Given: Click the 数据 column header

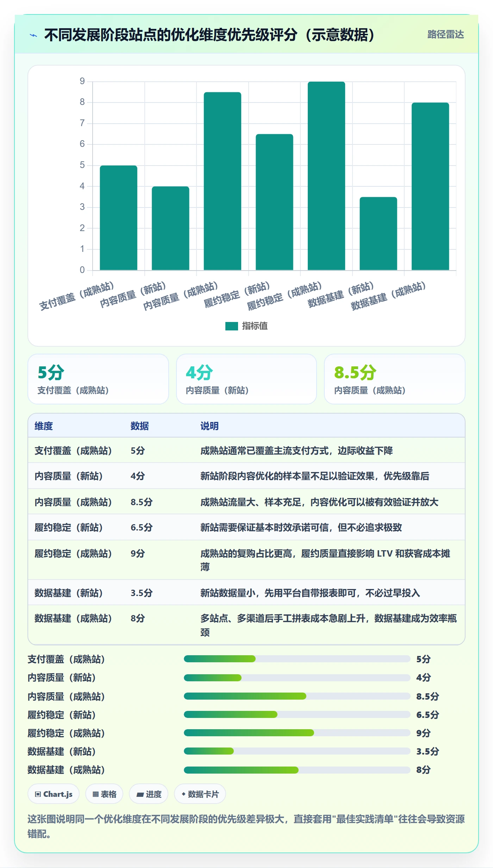Looking at the screenshot, I should click(x=140, y=426).
